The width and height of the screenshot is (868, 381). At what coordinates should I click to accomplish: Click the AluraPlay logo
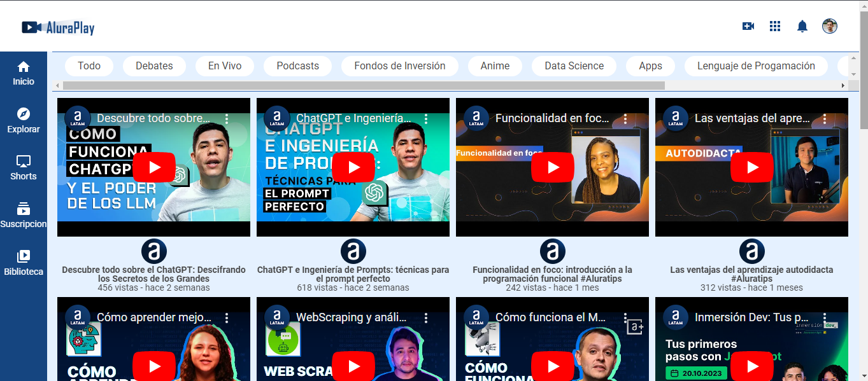pyautogui.click(x=58, y=27)
